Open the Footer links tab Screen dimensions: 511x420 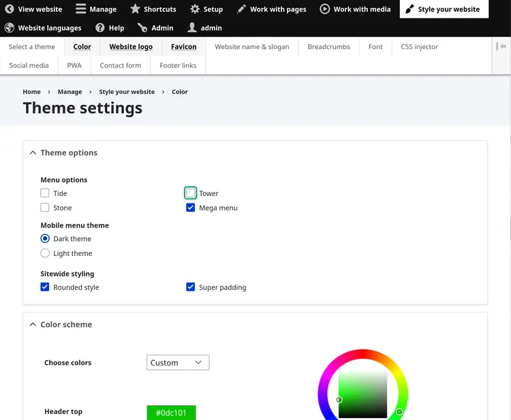[x=178, y=65]
